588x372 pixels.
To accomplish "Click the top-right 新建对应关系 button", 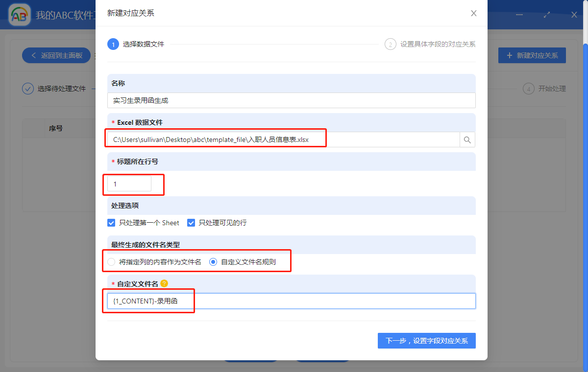I will [532, 55].
